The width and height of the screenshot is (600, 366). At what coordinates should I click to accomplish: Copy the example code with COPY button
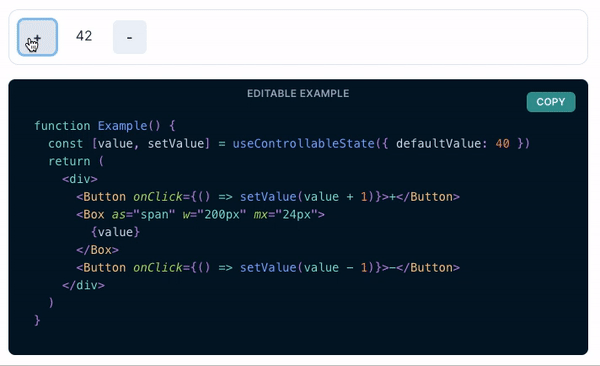tap(551, 102)
